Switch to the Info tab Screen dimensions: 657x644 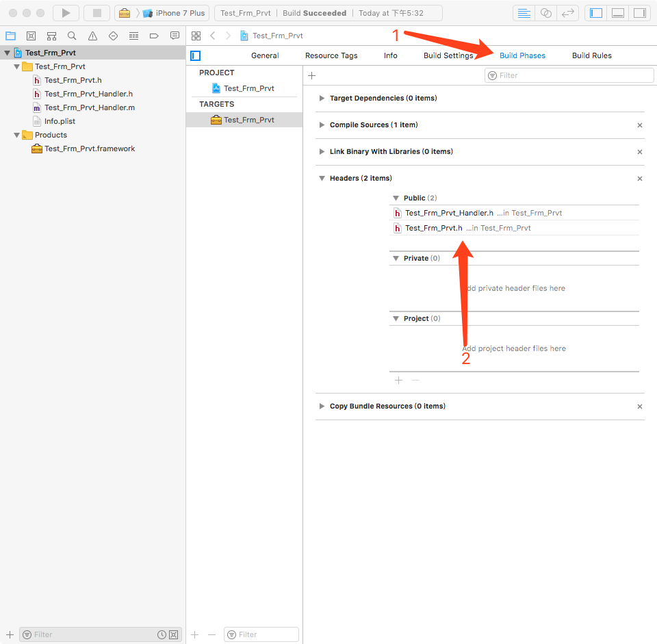391,55
